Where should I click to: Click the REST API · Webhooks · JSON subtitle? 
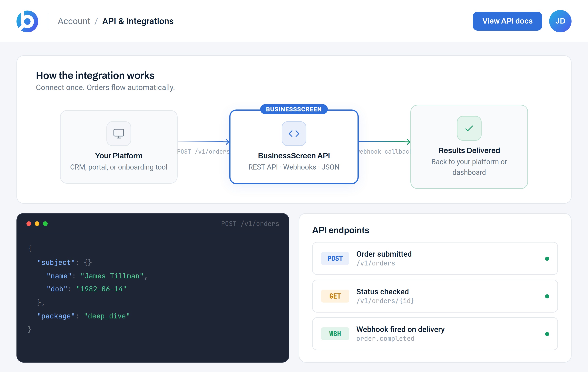(x=294, y=167)
